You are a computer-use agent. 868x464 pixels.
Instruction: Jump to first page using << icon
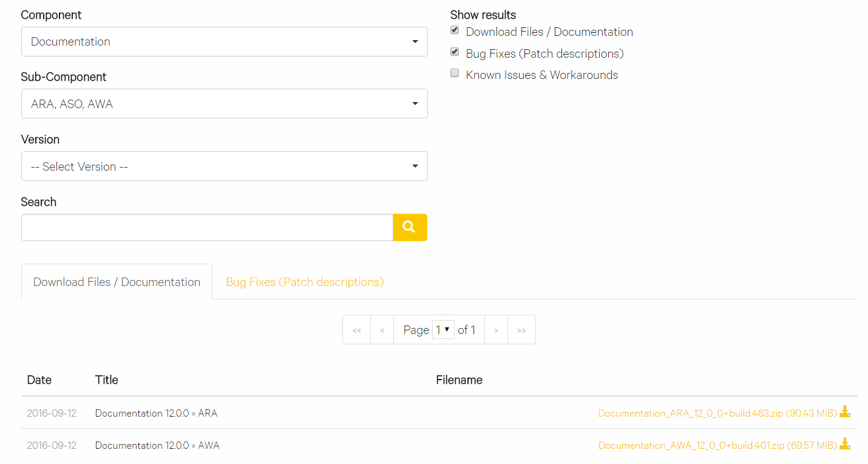pos(356,329)
